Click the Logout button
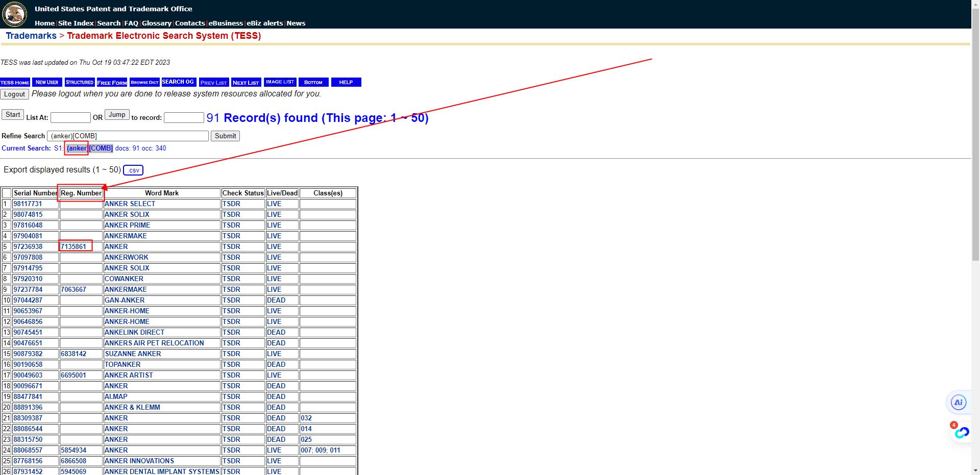The height and width of the screenshot is (475, 980). [x=14, y=94]
